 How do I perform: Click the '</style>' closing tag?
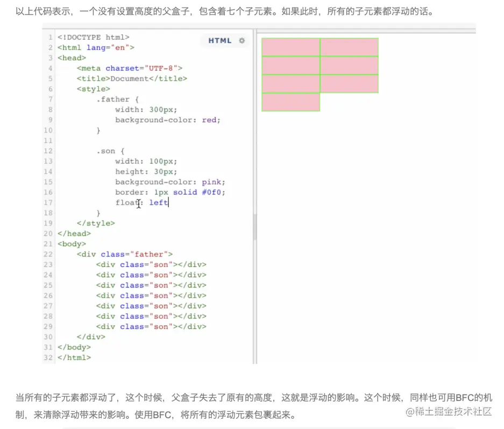96,223
